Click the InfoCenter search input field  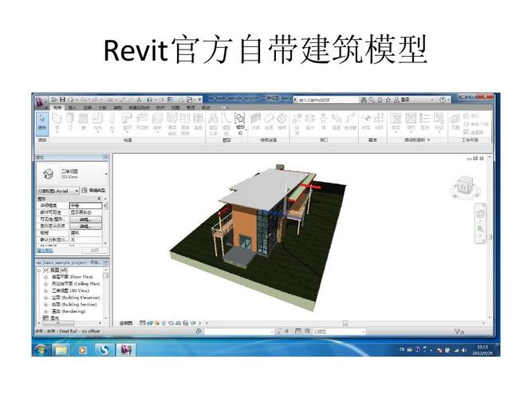[327, 100]
